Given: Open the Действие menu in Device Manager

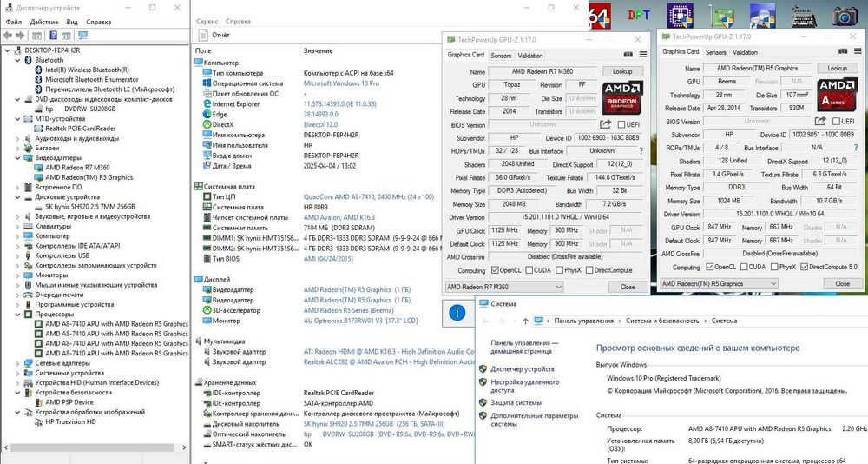Looking at the screenshot, I should click(44, 23).
